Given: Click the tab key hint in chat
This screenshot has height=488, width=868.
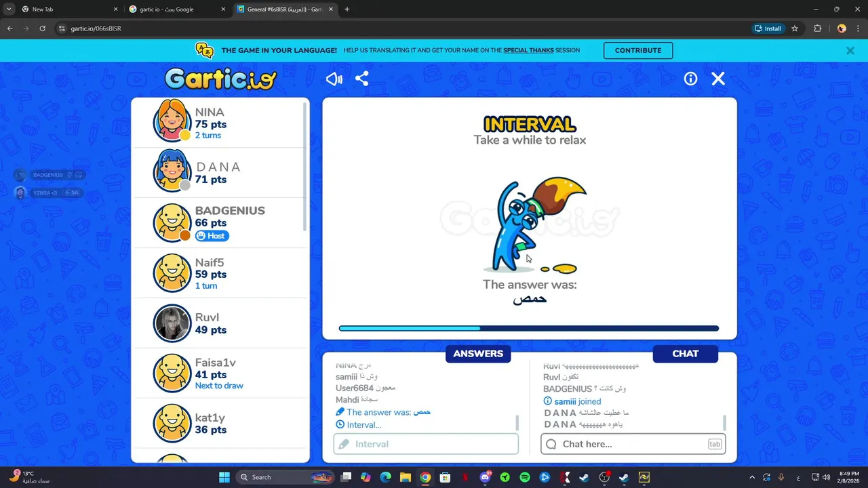Looking at the screenshot, I should [715, 444].
